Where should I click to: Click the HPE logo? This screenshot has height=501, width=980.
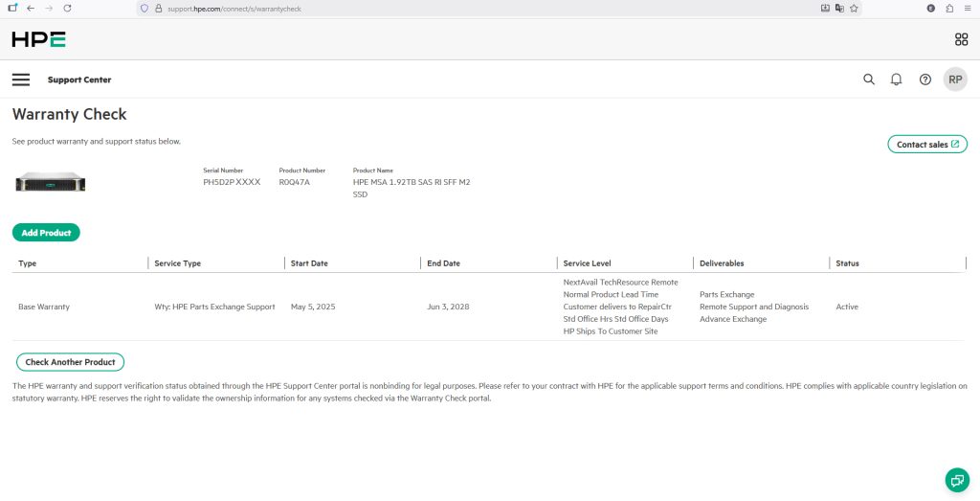(38, 39)
